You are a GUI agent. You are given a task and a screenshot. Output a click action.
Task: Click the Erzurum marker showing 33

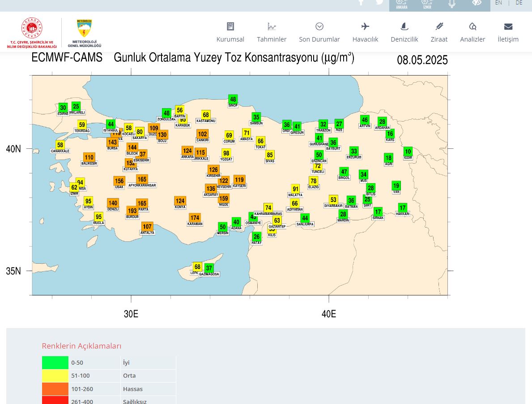click(354, 151)
